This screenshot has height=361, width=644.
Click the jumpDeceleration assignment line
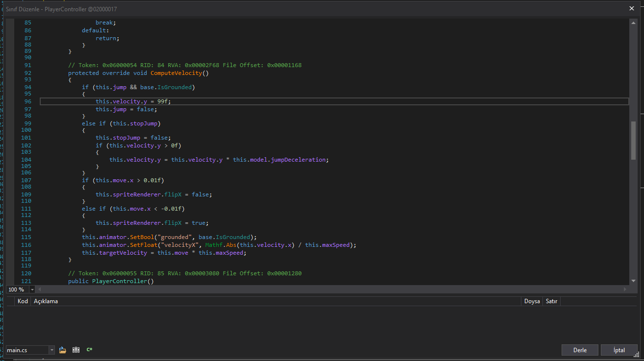tap(219, 160)
